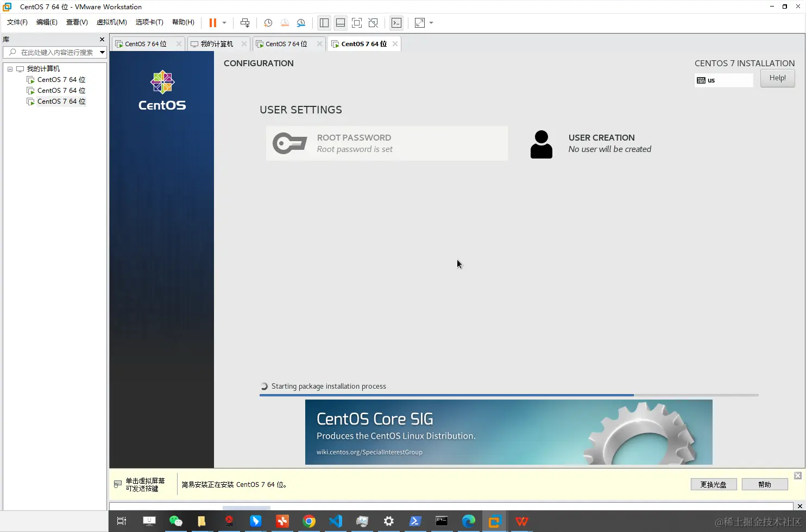Open the snapshot manager
Viewport: 806px width, 532px height.
click(x=301, y=23)
